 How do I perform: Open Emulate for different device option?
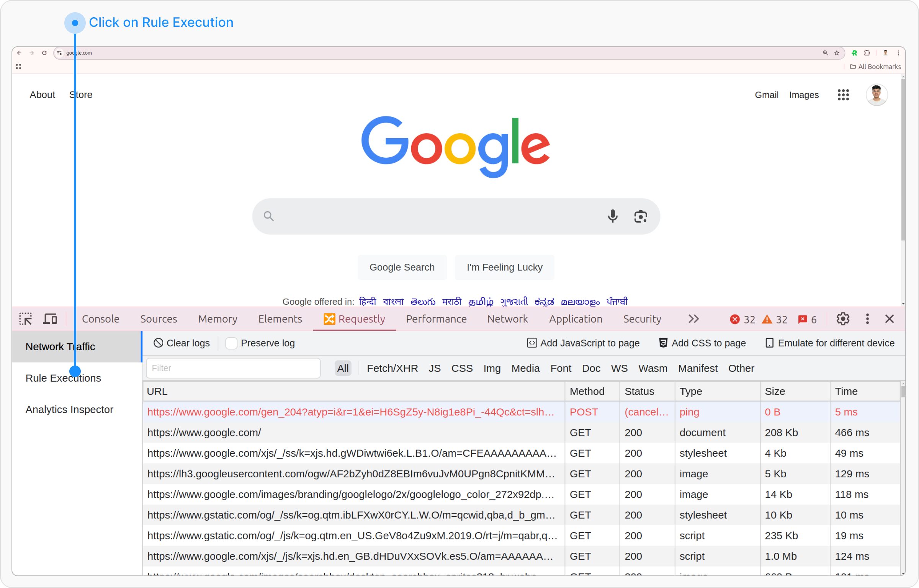click(829, 343)
